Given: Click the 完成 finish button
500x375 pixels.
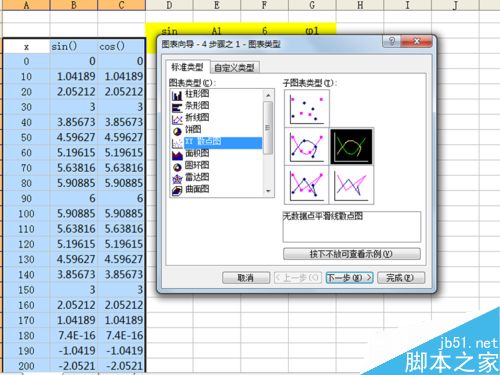Looking at the screenshot, I should pos(401,278).
